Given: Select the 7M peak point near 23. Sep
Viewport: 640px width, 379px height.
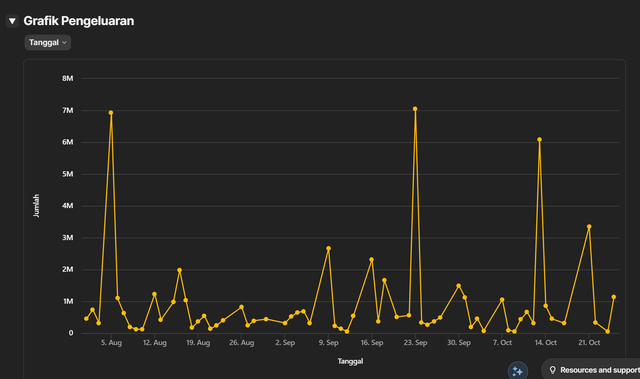Looking at the screenshot, I should point(415,109).
